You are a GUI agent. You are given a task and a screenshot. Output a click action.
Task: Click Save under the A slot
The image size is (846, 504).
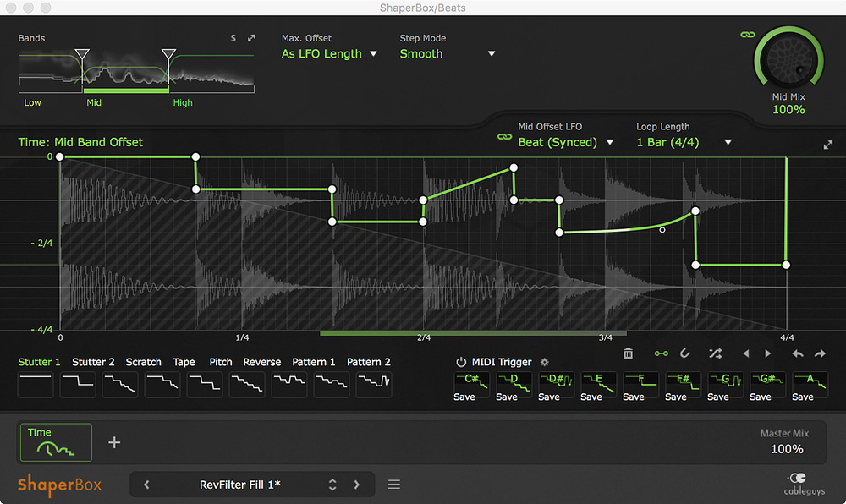click(x=802, y=397)
